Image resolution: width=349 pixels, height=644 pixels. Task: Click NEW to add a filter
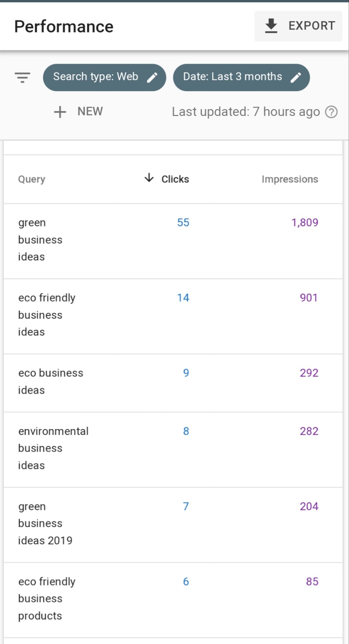[x=78, y=112]
